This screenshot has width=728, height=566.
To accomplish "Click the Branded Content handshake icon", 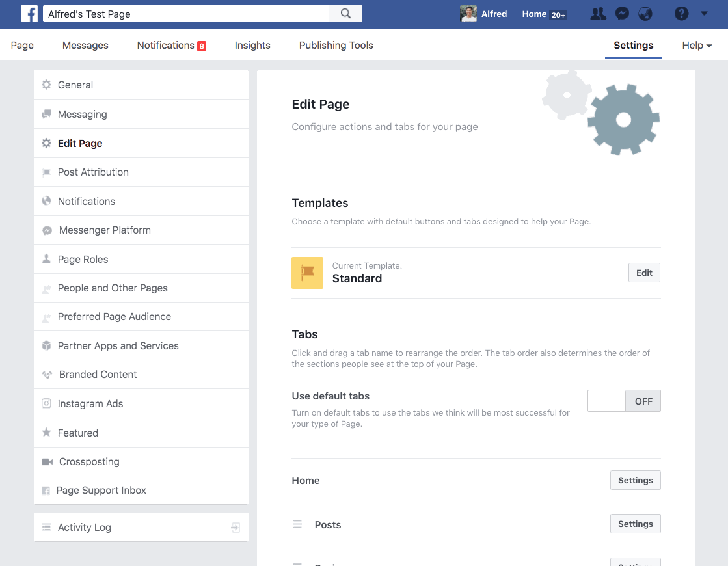I will tap(47, 374).
